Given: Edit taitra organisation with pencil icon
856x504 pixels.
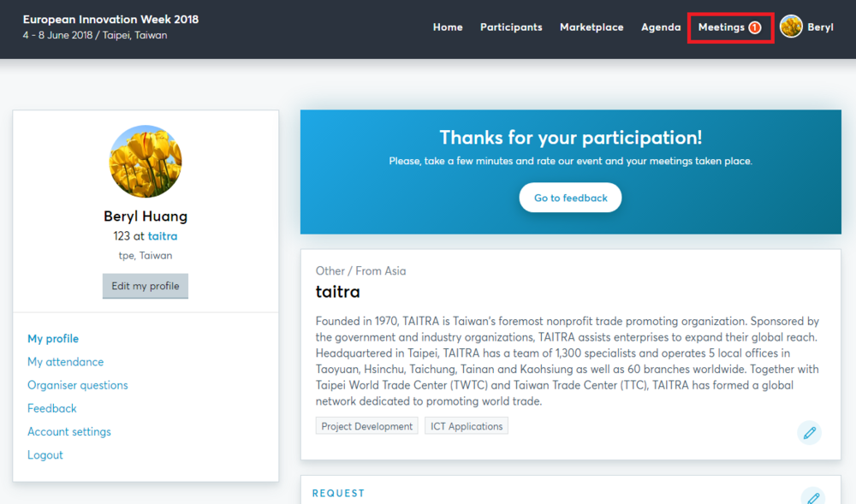Looking at the screenshot, I should point(809,432).
